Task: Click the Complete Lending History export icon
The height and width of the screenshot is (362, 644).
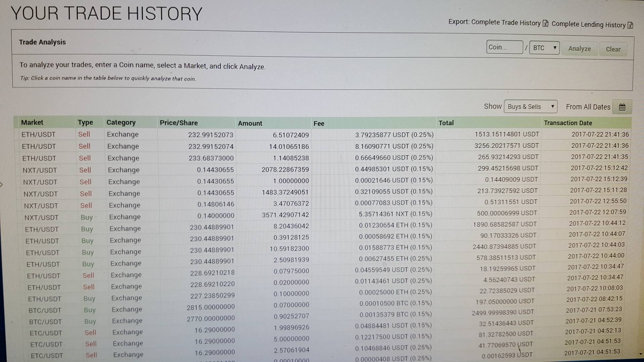Action: (630, 25)
